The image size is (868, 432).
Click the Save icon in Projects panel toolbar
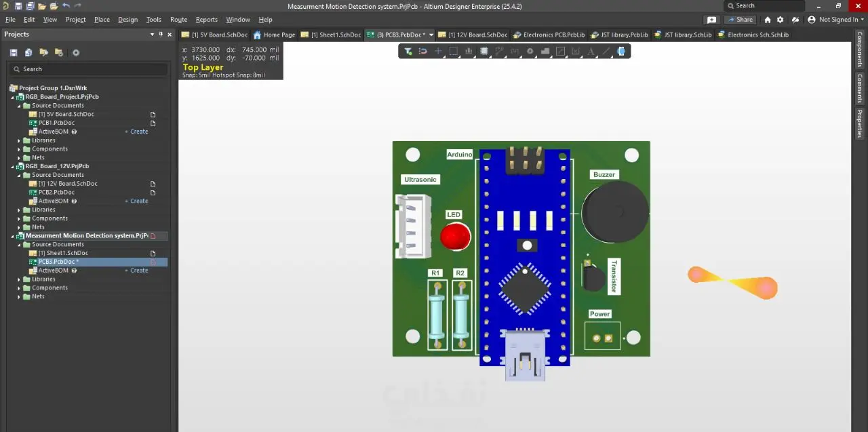pos(14,52)
